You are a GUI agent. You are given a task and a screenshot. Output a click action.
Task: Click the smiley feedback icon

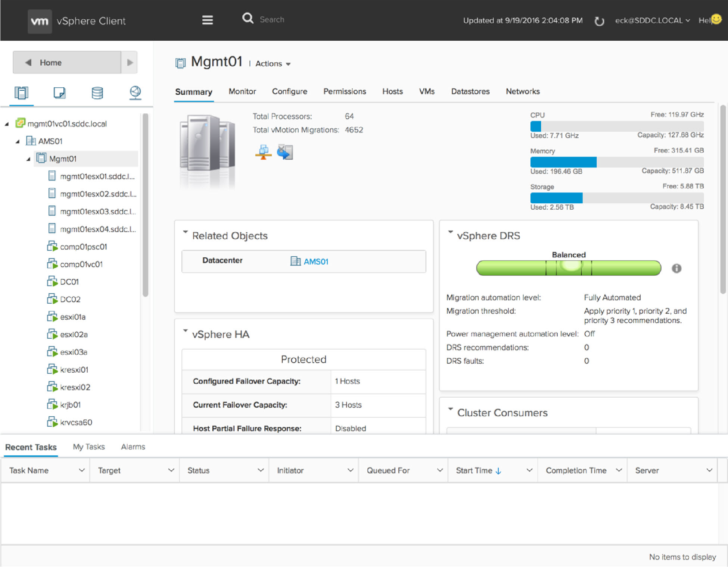pos(716,19)
